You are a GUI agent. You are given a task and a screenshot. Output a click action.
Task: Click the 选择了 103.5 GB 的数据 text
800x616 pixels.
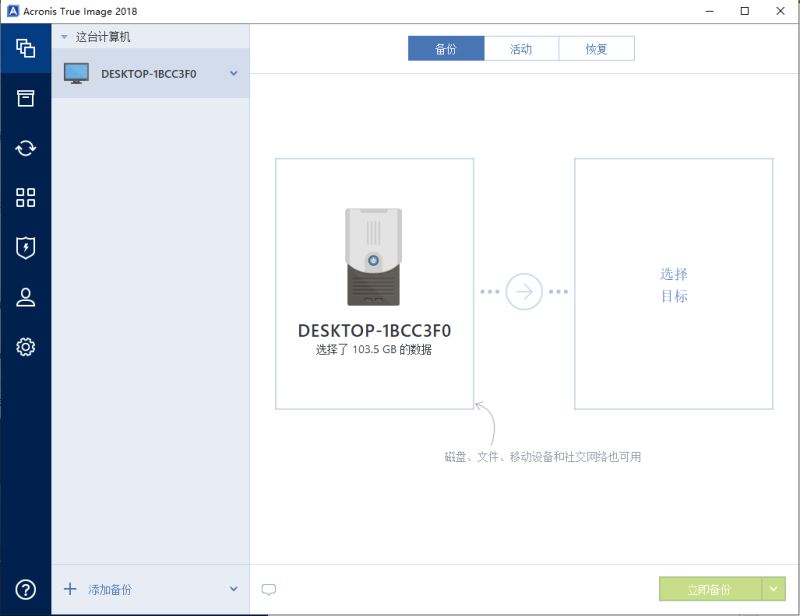tap(373, 350)
